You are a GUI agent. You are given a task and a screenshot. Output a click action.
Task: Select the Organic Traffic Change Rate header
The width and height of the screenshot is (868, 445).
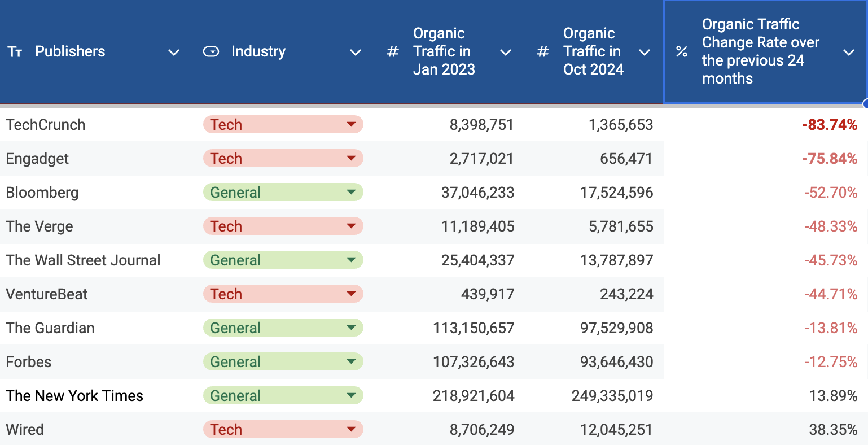pyautogui.click(x=765, y=52)
